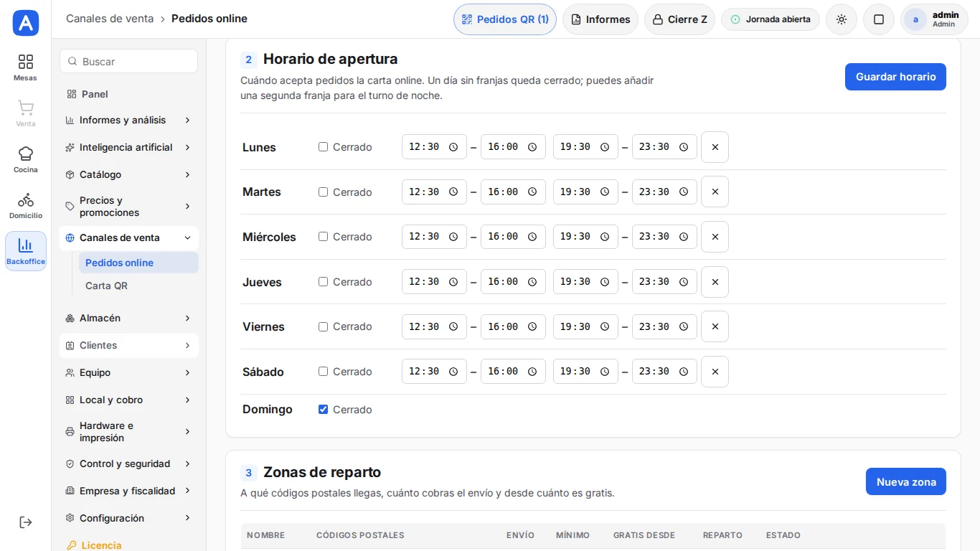Expand Informes y análisis menu
The image size is (980, 551).
(x=129, y=120)
